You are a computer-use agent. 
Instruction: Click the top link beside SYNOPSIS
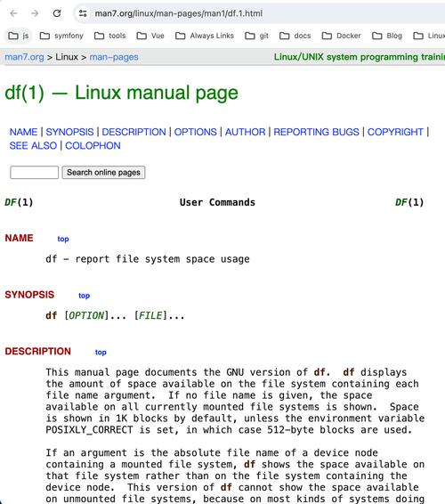pos(85,296)
